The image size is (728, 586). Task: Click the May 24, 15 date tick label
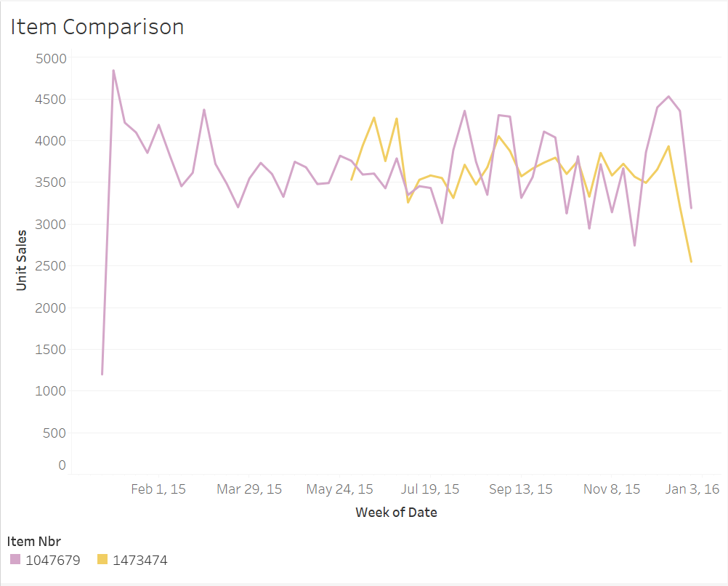(340, 489)
